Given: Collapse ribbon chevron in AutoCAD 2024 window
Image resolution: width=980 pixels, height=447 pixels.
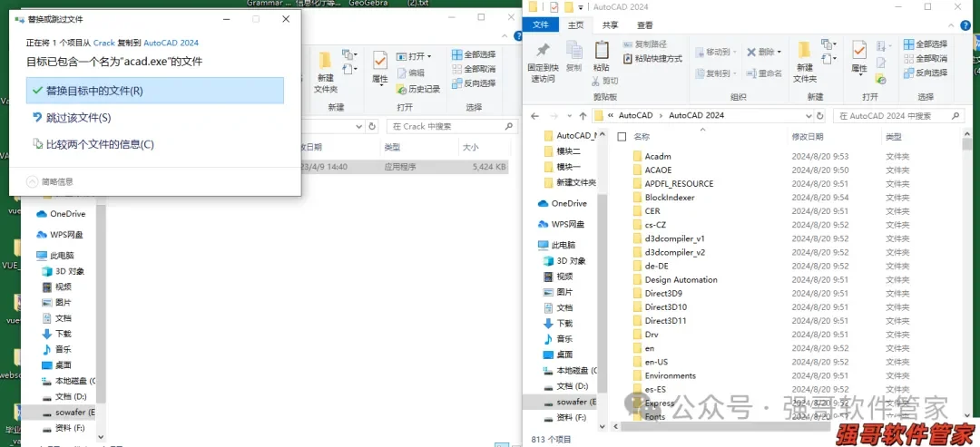Looking at the screenshot, I should point(953,25).
